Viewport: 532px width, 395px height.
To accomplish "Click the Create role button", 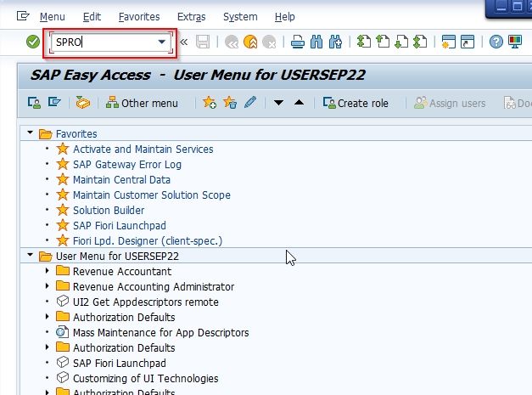I will (356, 103).
